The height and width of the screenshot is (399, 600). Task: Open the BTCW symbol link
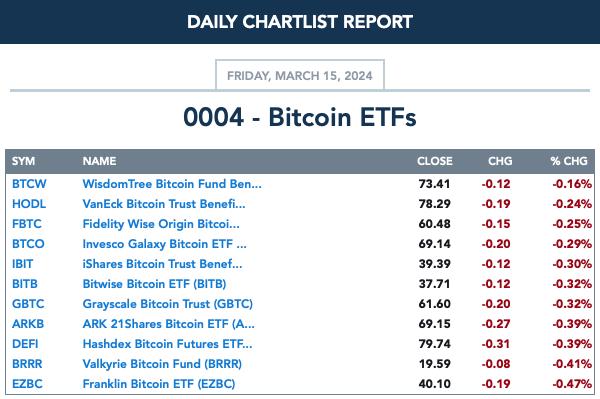coord(29,184)
